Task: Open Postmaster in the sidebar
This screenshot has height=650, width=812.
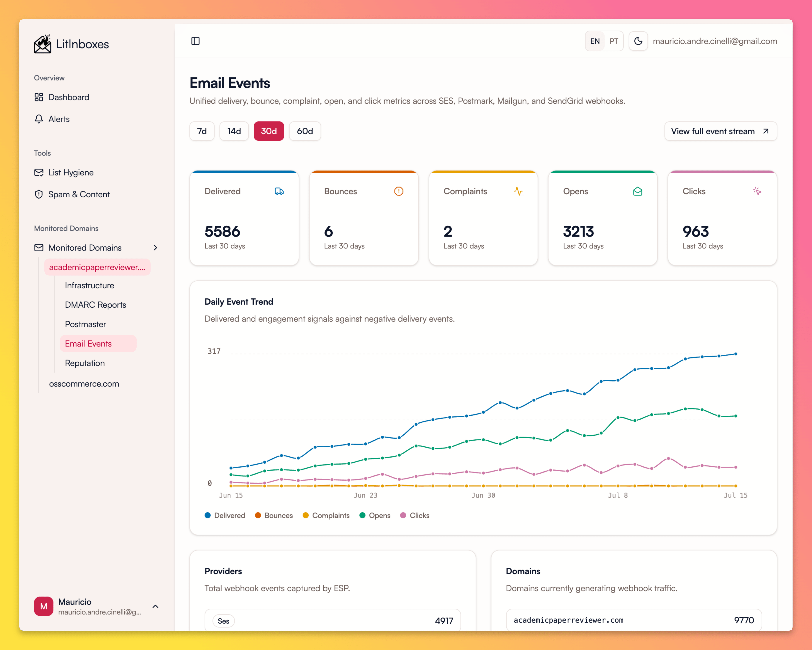Action: 85,324
